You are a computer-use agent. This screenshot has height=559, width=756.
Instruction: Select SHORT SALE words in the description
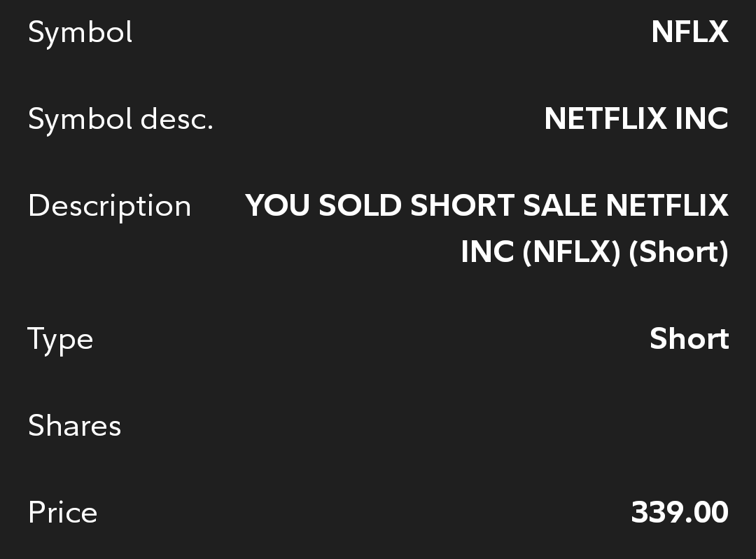tap(504, 206)
